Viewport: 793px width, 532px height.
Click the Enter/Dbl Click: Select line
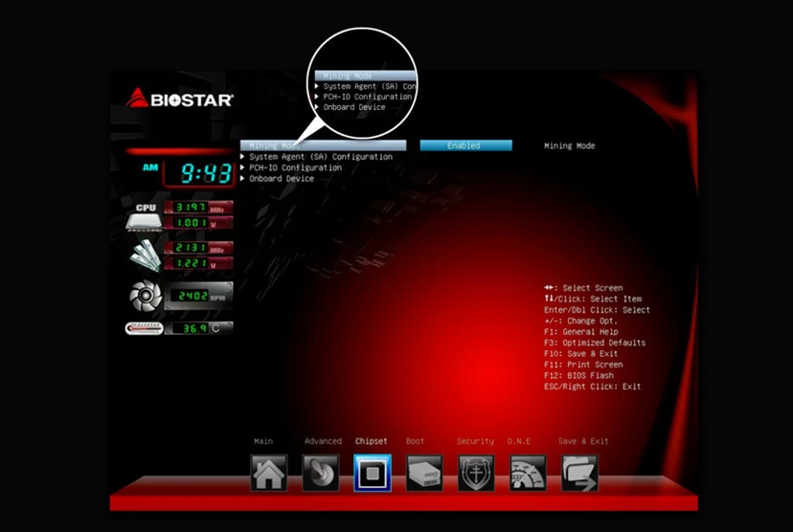tap(598, 310)
